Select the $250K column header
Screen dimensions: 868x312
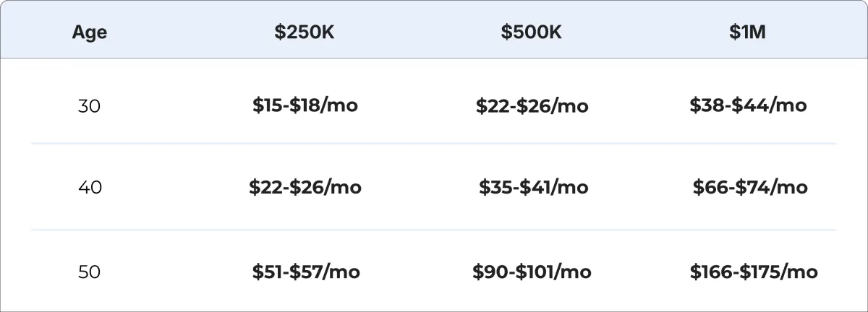pyautogui.click(x=305, y=32)
